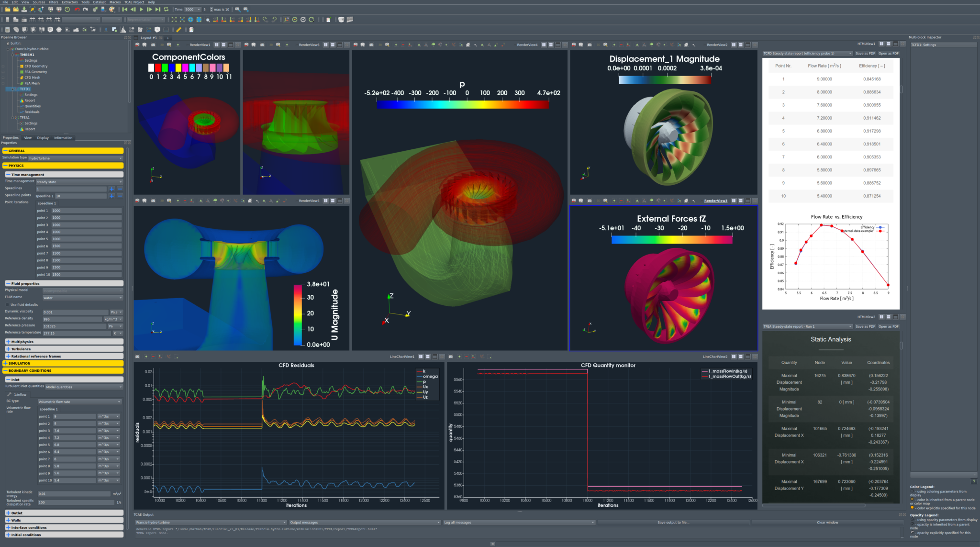Open the Color Map Editor icon

click(111, 9)
